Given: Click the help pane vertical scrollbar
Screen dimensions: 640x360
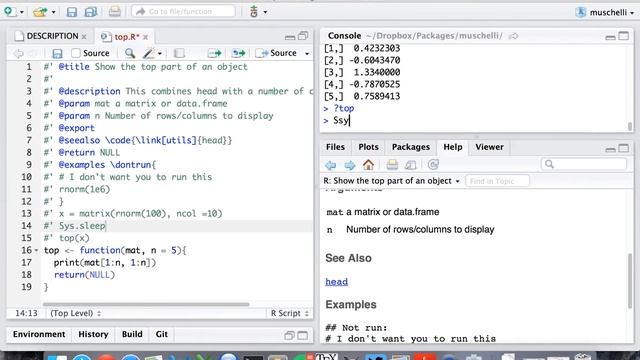Looking at the screenshot, I should tap(630, 281).
